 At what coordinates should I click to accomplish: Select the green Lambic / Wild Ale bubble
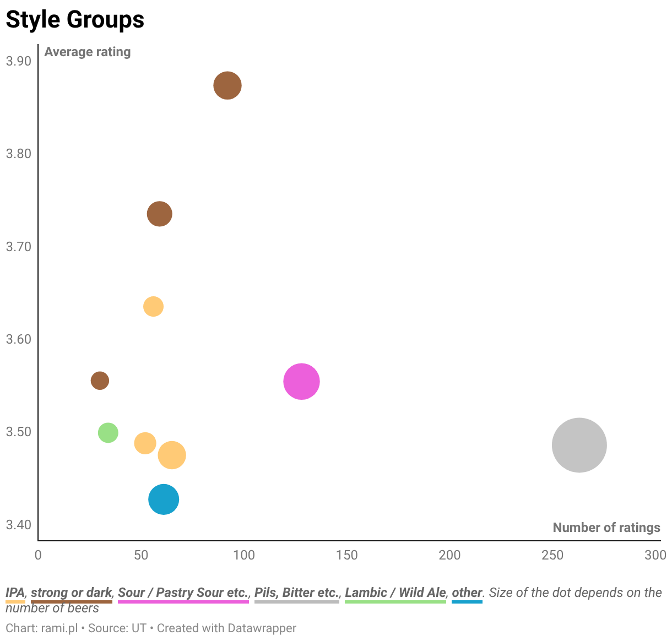click(108, 432)
